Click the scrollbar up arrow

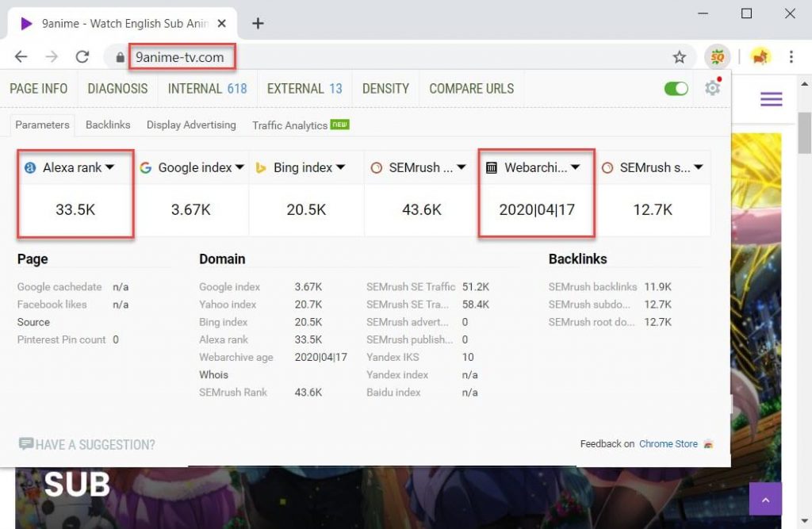(x=804, y=84)
